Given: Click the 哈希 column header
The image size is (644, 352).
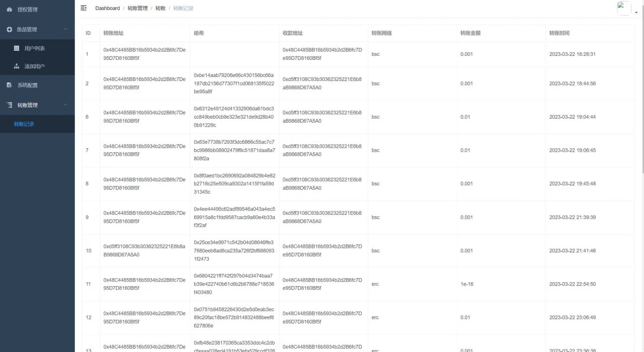Looking at the screenshot, I should [199, 33].
